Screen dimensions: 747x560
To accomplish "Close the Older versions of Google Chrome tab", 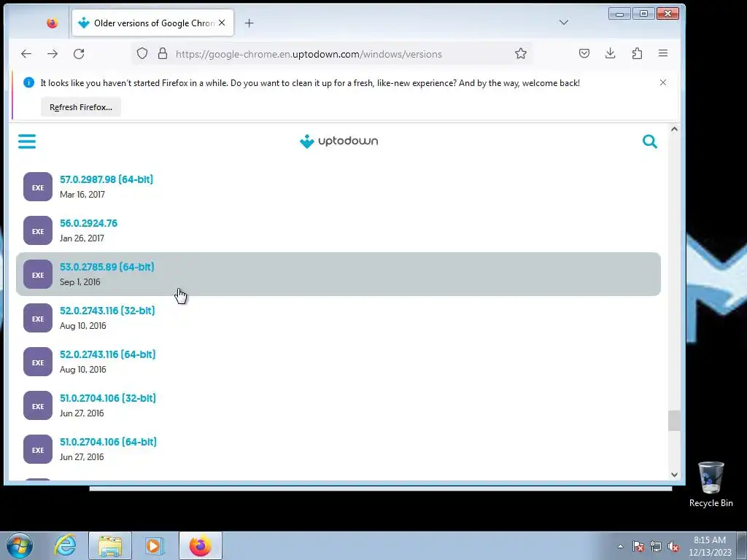I will (222, 23).
